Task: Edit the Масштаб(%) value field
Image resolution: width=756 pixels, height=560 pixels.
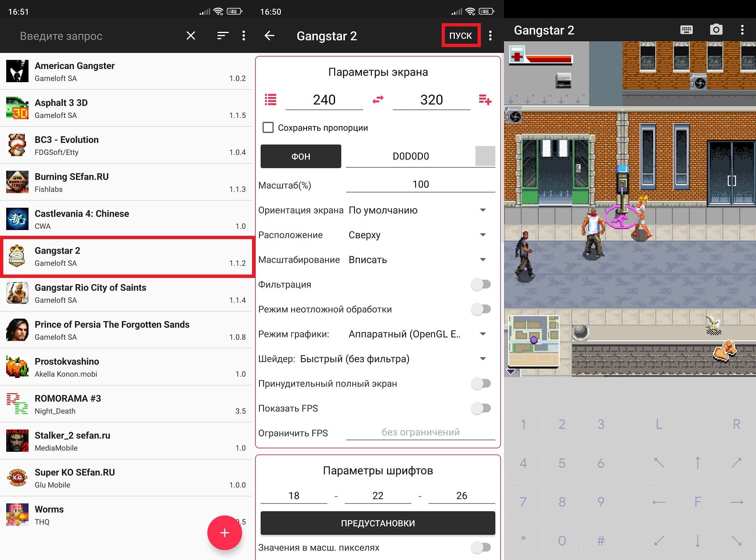Action: pos(421,184)
